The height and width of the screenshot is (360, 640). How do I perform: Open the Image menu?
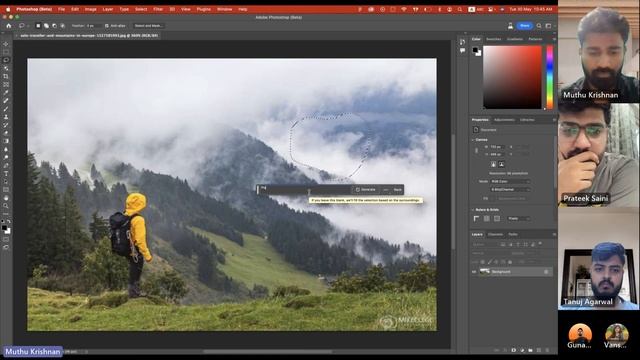[91, 9]
